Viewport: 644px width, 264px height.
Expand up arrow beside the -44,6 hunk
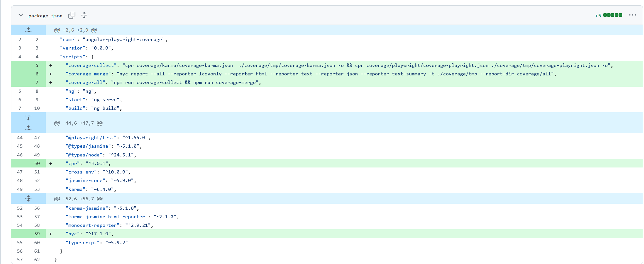pyautogui.click(x=28, y=128)
